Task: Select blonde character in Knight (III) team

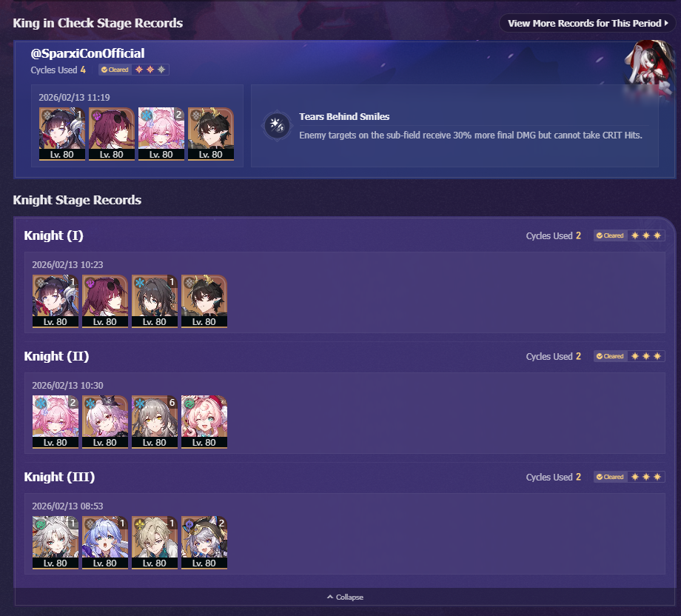Action: coord(155,543)
